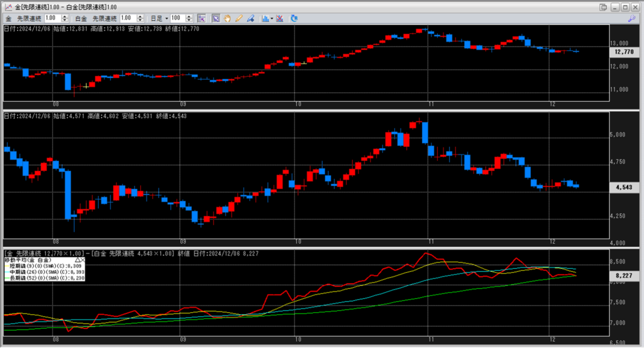Select the arrow pointer cursor tool
Viewport: 644px width, 348px height.
[x=215, y=18]
